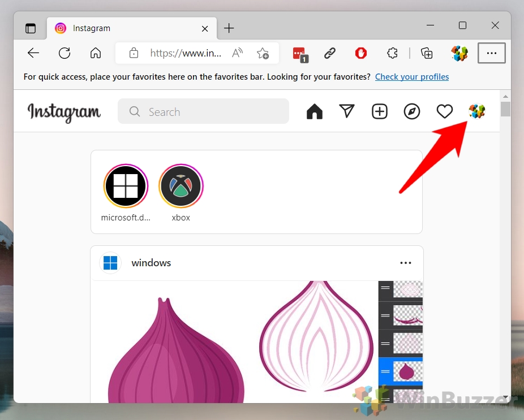This screenshot has width=524, height=420.
Task: Open the windows account avatar
Action: tap(110, 263)
